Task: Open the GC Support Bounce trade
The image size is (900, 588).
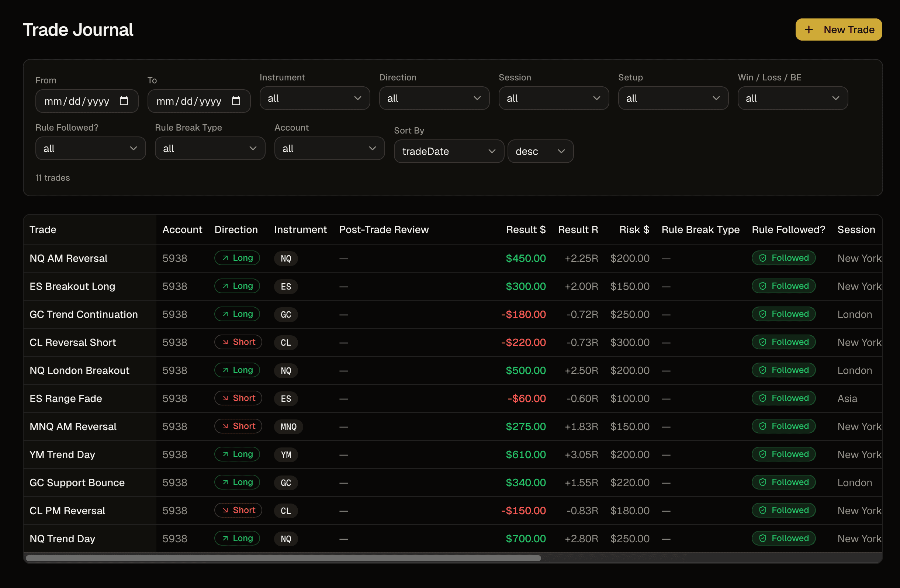Action: (77, 482)
